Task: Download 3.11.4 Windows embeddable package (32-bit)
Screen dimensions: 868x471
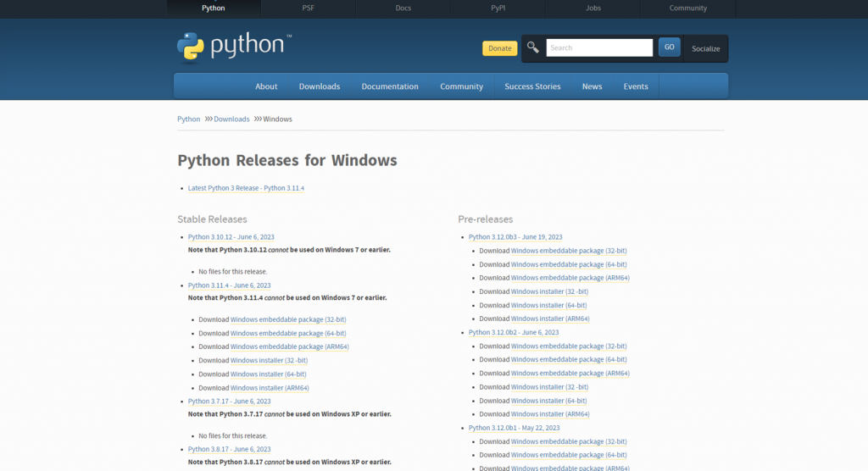Action: point(288,319)
